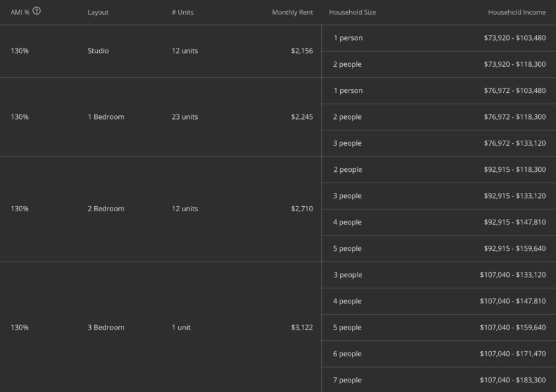Click the $107,040 - $171,470 income range

click(x=513, y=354)
